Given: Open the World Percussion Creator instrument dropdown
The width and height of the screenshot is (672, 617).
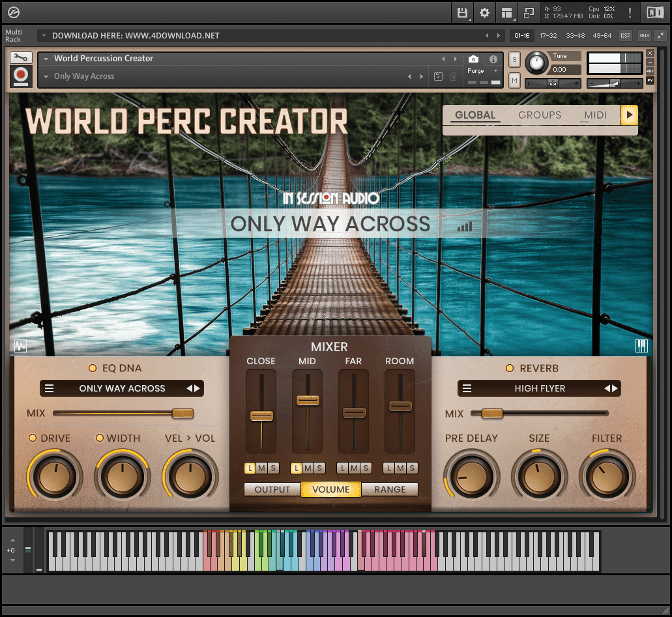Looking at the screenshot, I should pos(46,59).
